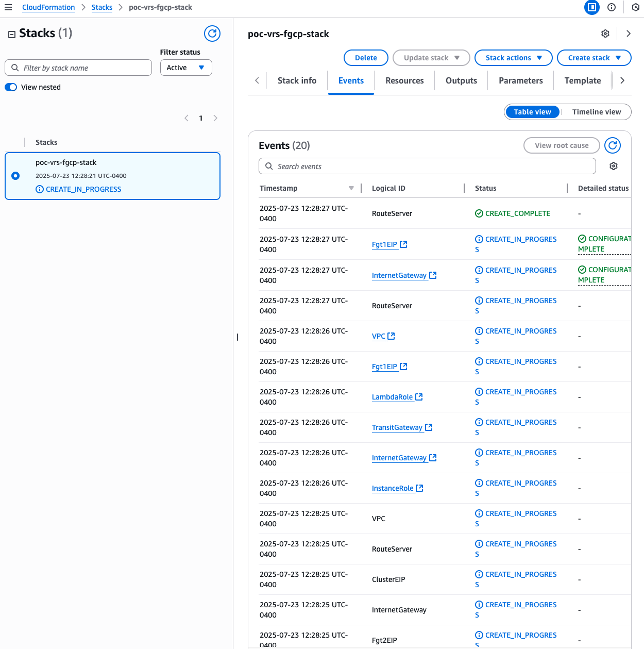Click the Fgt2EIP logical ID text
The width and height of the screenshot is (644, 649).
[x=384, y=640]
